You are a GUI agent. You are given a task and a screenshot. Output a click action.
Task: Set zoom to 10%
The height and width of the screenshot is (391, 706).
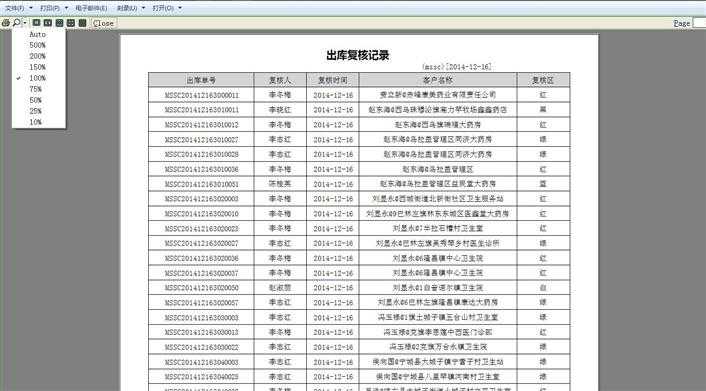point(36,122)
